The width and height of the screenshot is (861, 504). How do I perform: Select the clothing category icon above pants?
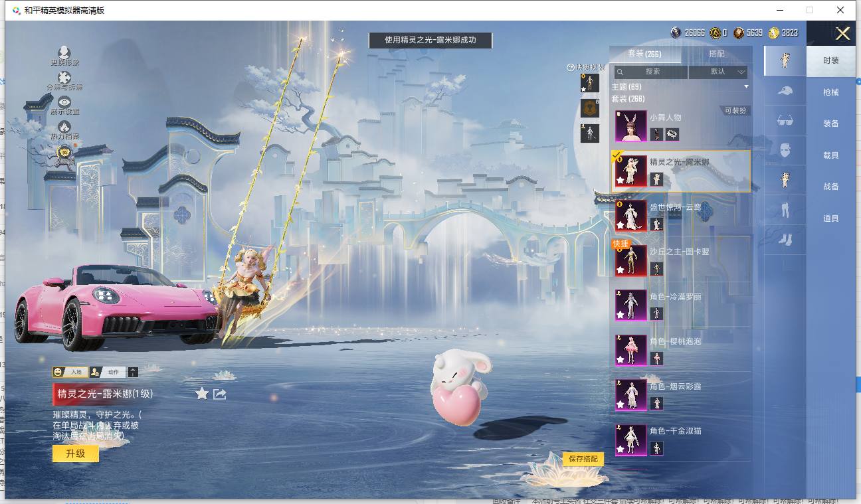(785, 180)
